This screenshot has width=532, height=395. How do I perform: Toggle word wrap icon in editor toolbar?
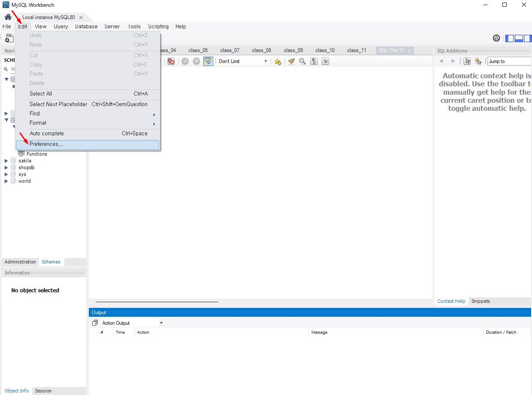pos(325,61)
